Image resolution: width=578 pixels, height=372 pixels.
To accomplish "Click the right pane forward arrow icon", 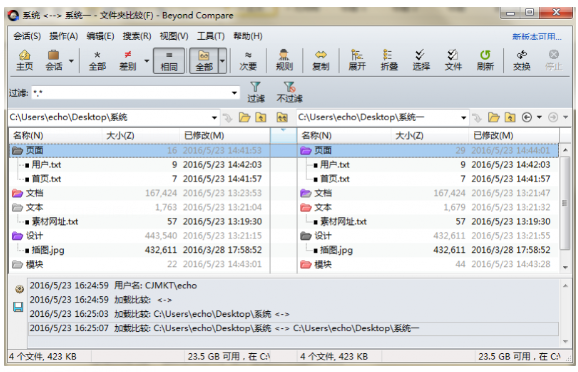I will coord(553,118).
